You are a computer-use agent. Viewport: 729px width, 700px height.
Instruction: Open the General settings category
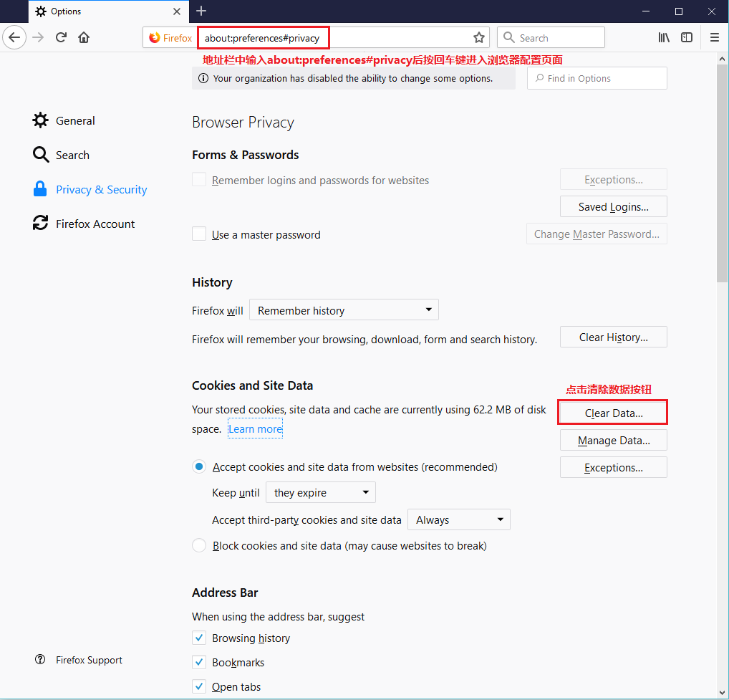point(64,120)
